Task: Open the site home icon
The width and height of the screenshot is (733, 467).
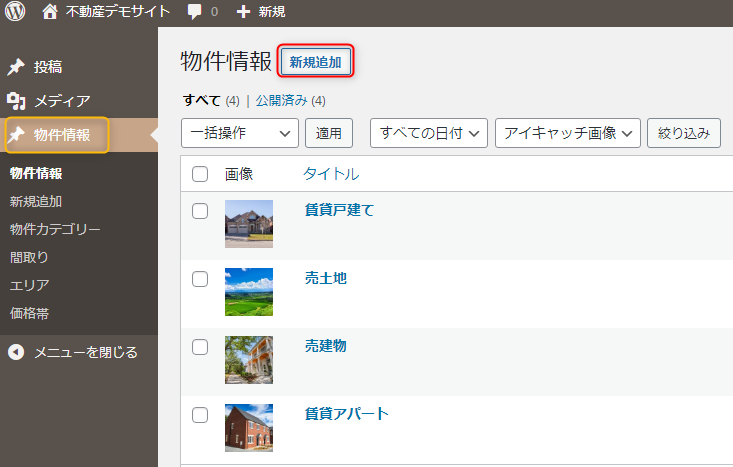Action: [50, 12]
